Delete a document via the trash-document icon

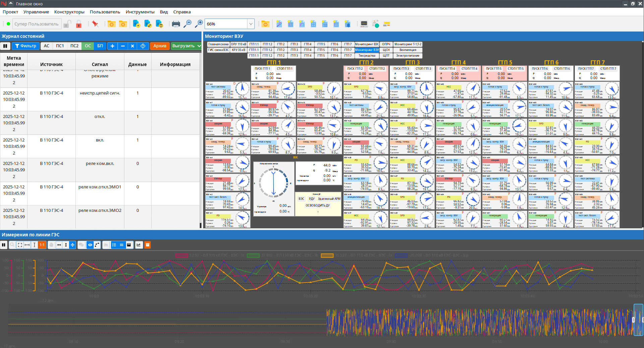tap(159, 24)
